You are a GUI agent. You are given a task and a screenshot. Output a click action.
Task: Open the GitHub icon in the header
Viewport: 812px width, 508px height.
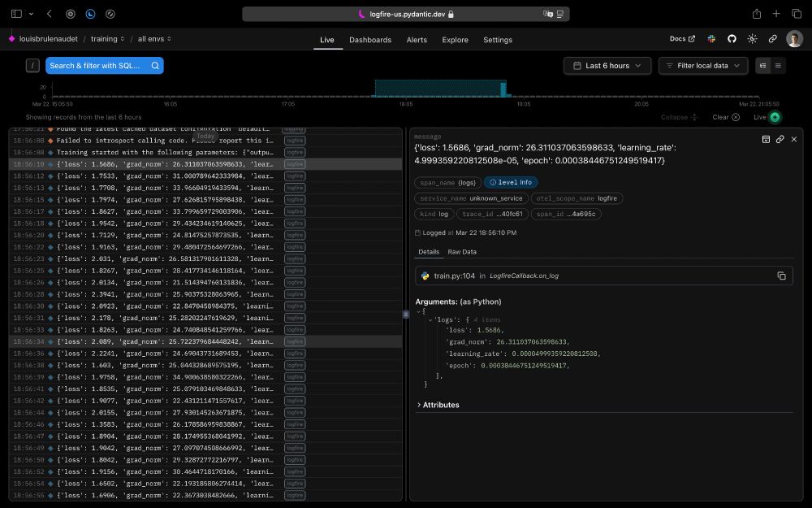point(732,39)
